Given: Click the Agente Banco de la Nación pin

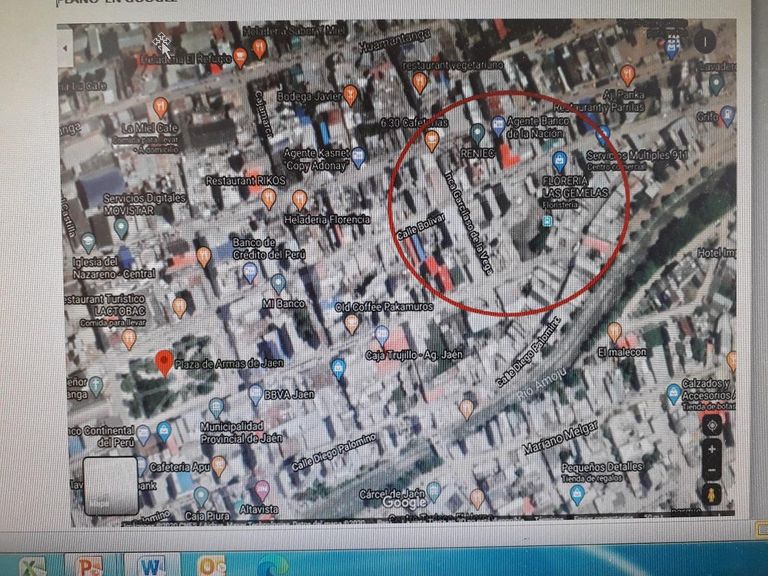Looking at the screenshot, I should point(498,126).
